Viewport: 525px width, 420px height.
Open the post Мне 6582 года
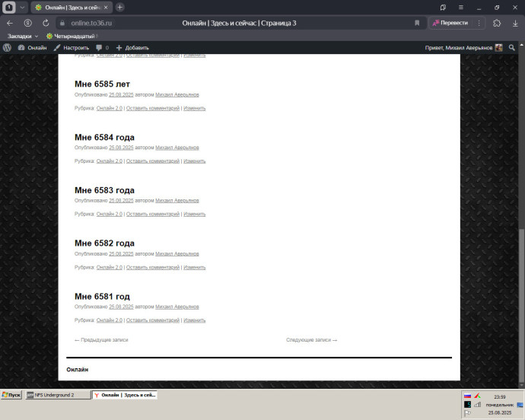pos(104,243)
